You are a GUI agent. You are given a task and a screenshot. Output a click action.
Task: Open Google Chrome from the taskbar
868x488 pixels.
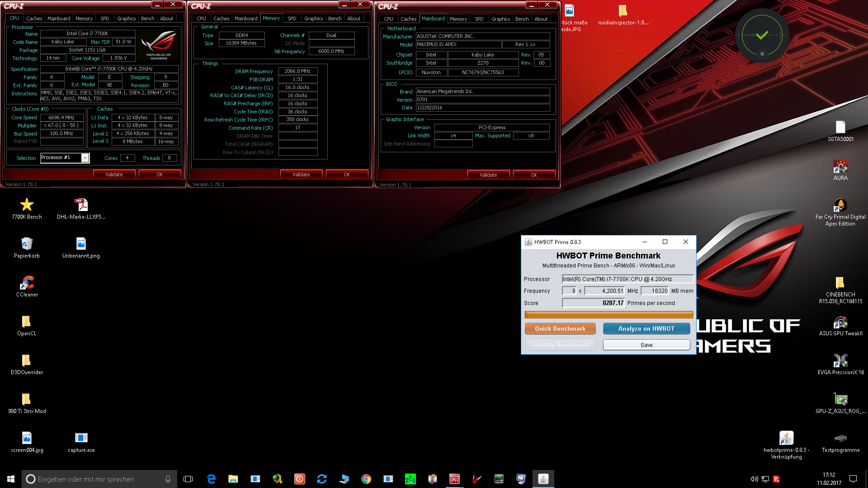(x=366, y=479)
